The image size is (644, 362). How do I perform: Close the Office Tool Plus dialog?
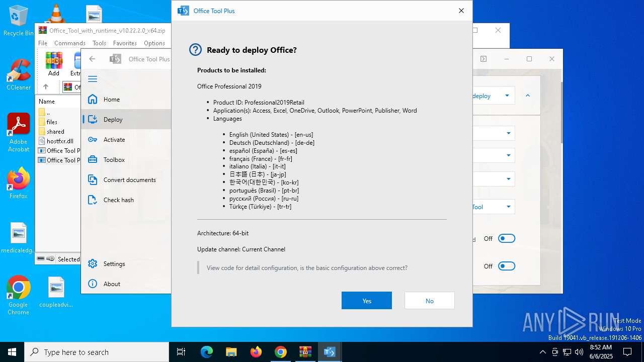point(461,11)
